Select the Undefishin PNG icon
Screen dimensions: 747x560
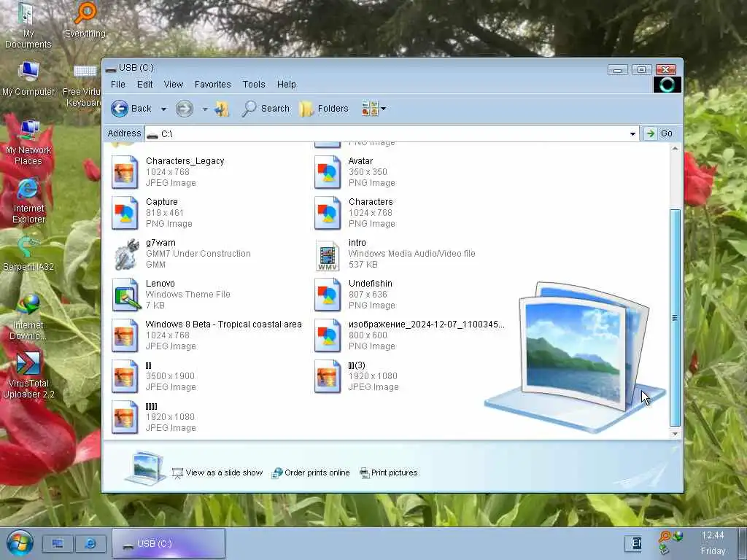tap(328, 295)
